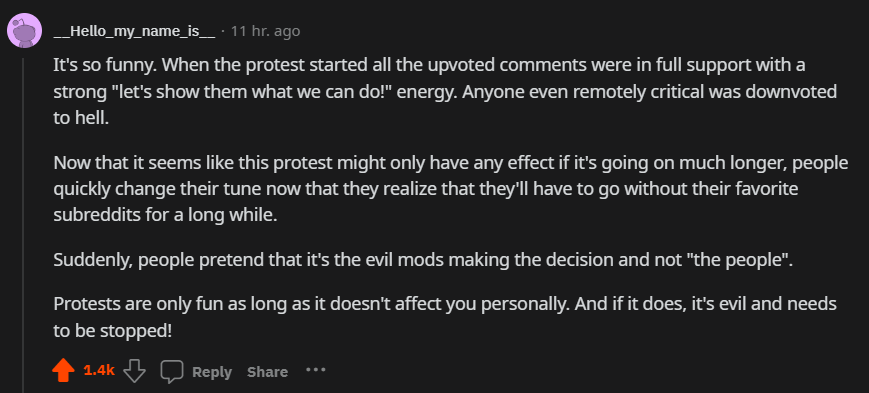Open the purple Snoo avatar profile picture

click(25, 30)
